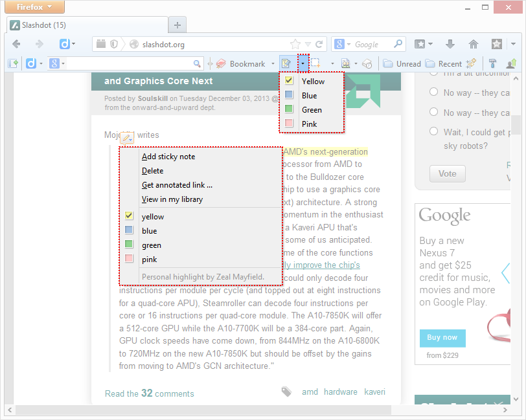Open the toolbar overflow dropdown arrow at far right
The image size is (526, 420).
click(513, 44)
